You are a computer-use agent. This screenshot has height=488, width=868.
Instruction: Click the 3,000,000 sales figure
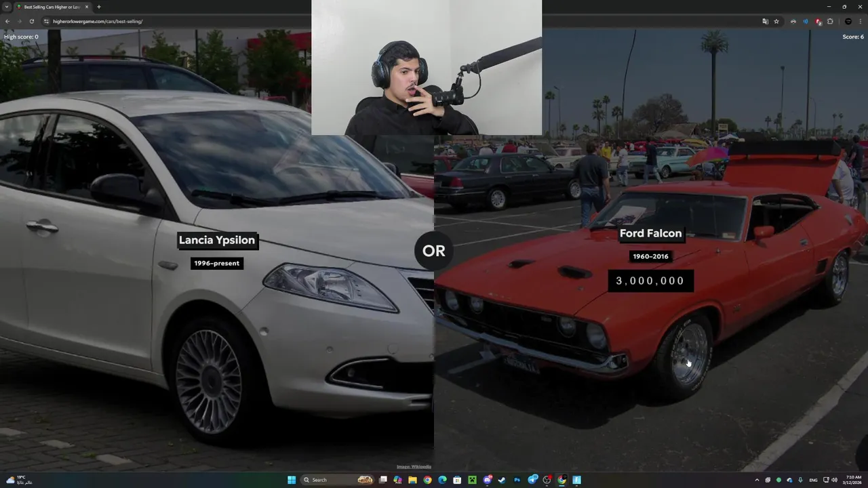pyautogui.click(x=650, y=281)
